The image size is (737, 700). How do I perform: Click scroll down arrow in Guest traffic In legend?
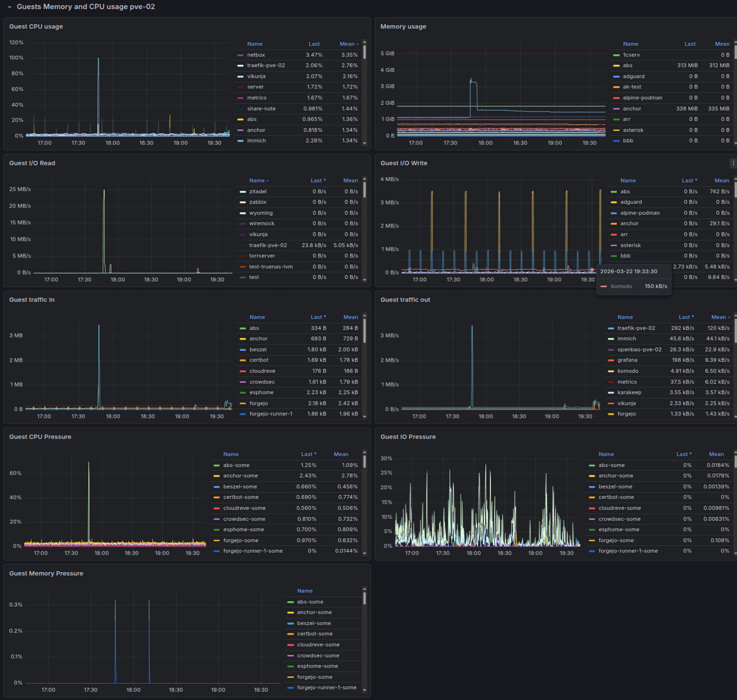click(364, 417)
